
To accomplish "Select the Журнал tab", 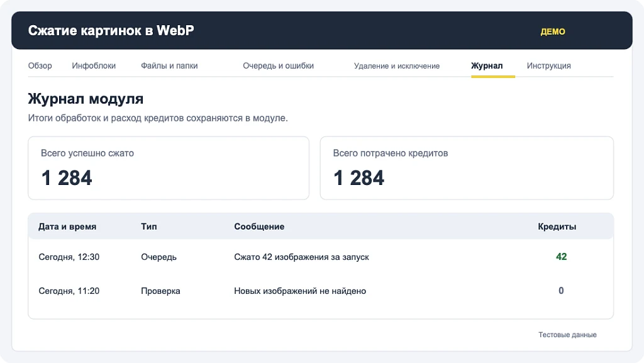I will click(x=487, y=65).
